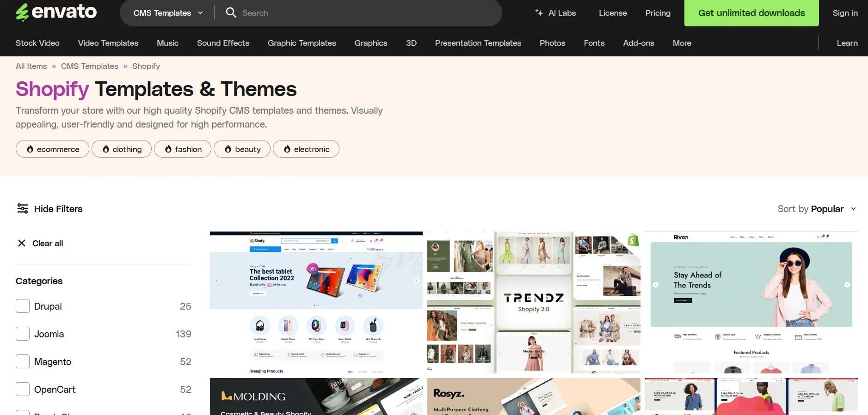Open the Rivon Stay Ahead thumbnail
Viewport: 868px width, 415px height.
[751, 302]
